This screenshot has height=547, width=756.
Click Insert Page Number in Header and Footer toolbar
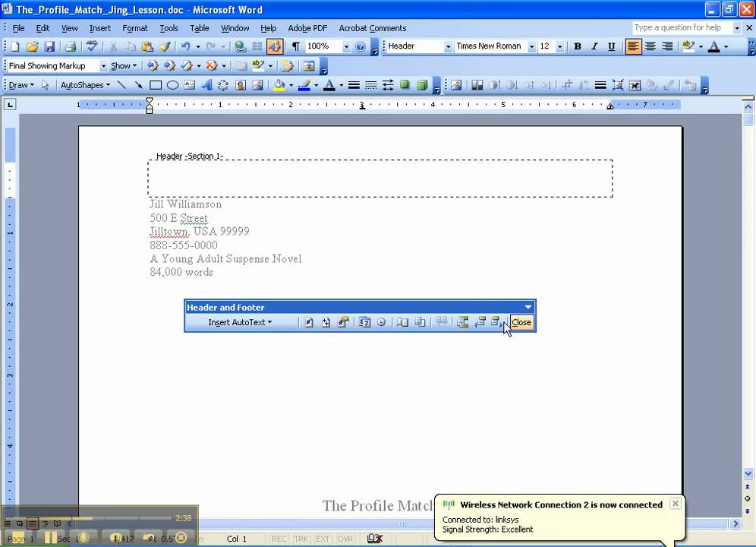[x=309, y=323]
